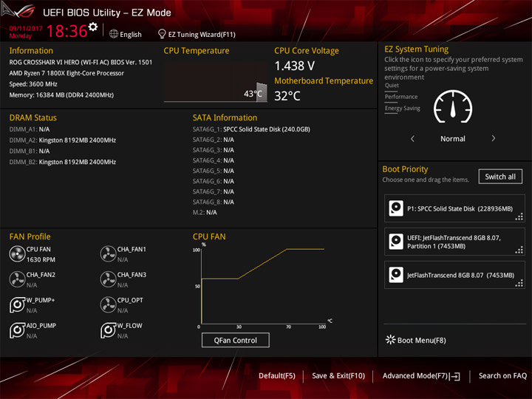This screenshot has height=399, width=532.
Task: Select the CHA_FAN3 fan icon
Action: click(108, 279)
